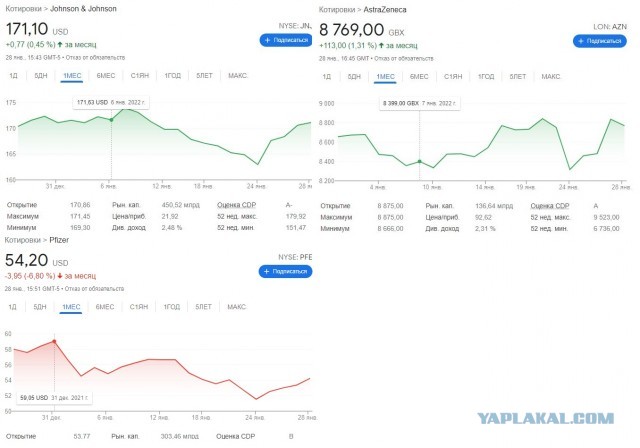Subscribe to Johnson & Johnson quotes
The width and height of the screenshot is (640, 448).
point(286,40)
